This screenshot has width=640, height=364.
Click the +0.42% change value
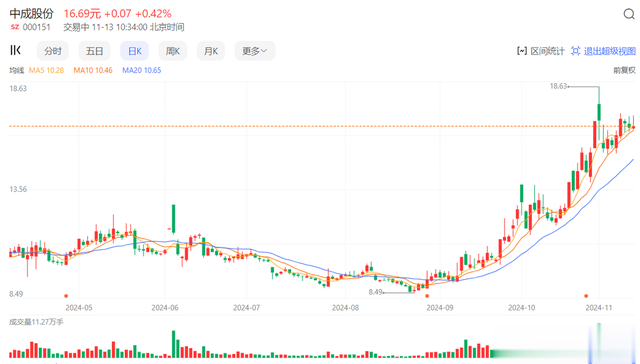point(153,13)
